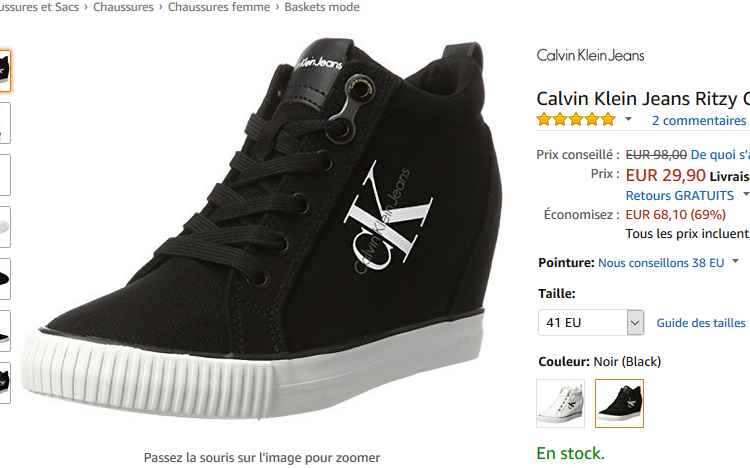Go to 'Baskets mode' breadcrumb

click(x=322, y=7)
